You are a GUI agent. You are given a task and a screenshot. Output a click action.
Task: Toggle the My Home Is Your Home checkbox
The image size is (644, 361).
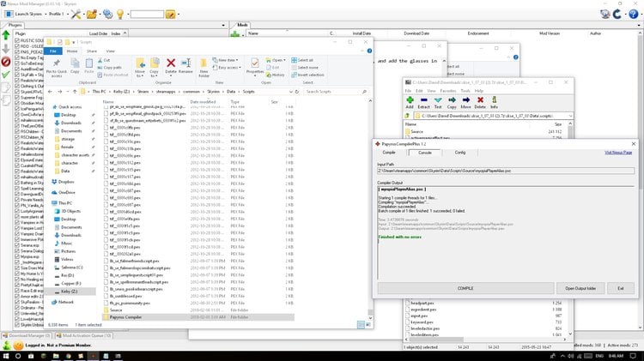(17, 274)
